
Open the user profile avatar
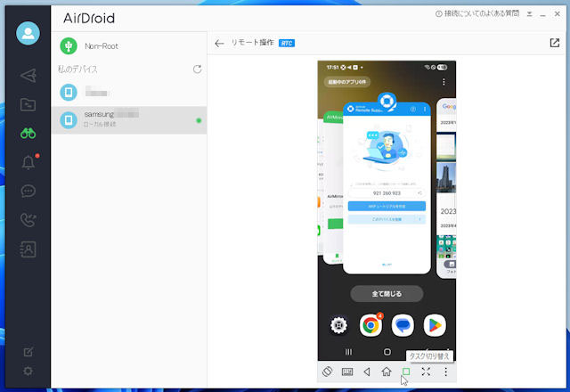click(28, 33)
